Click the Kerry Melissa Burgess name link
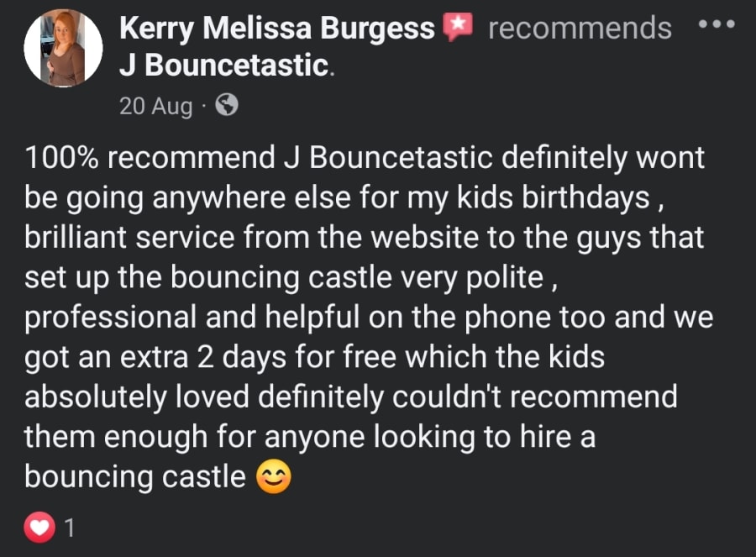Image resolution: width=756 pixels, height=557 pixels. 278,28
